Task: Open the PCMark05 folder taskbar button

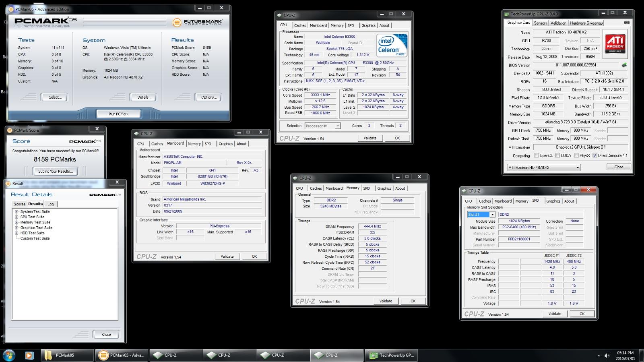Action: pos(66,355)
